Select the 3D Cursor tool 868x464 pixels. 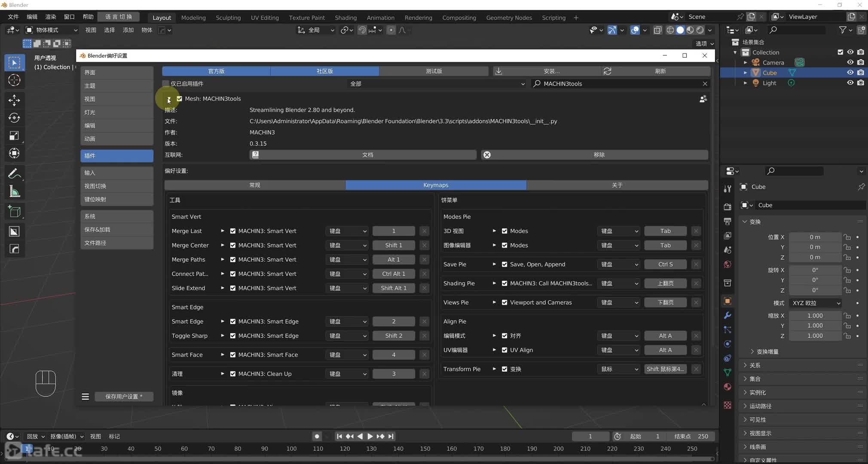(14, 80)
